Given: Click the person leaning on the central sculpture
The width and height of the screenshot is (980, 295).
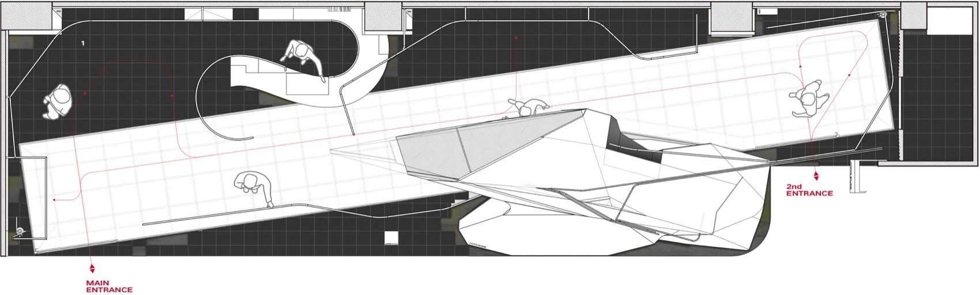Looking at the screenshot, I should [526, 107].
